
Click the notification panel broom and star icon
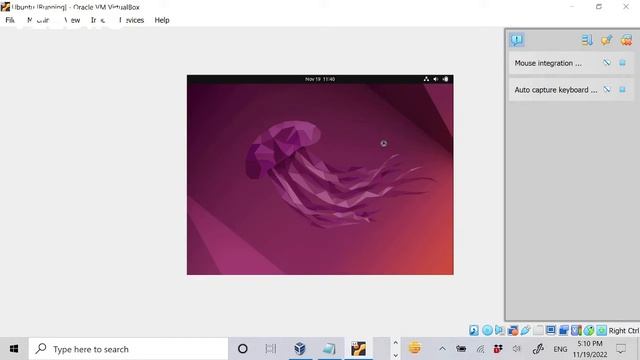607,40
